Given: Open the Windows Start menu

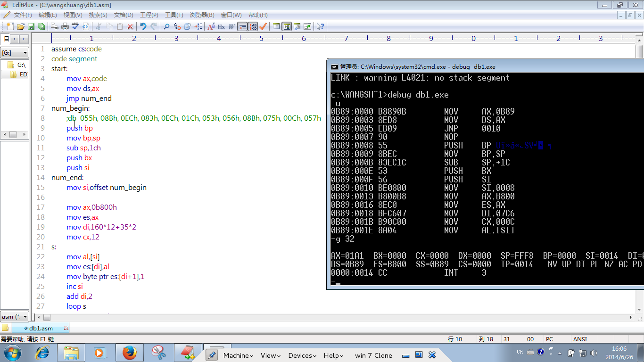Looking at the screenshot, I should pos(12,353).
